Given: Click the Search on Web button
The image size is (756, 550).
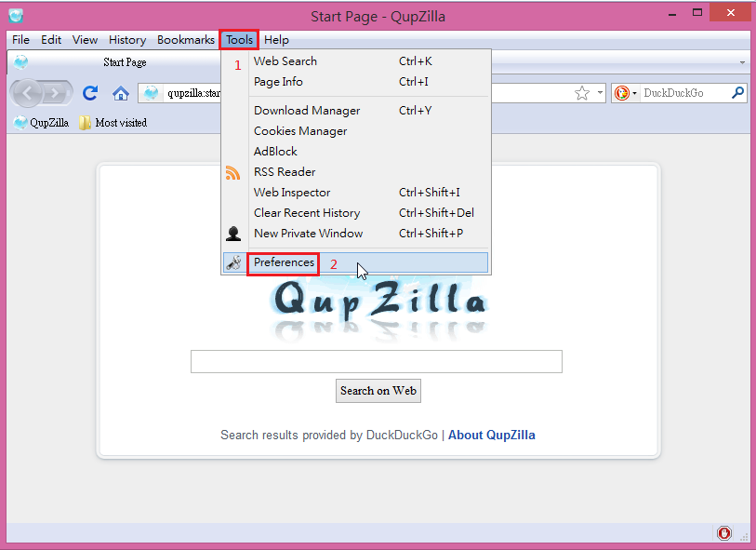Looking at the screenshot, I should tap(378, 391).
